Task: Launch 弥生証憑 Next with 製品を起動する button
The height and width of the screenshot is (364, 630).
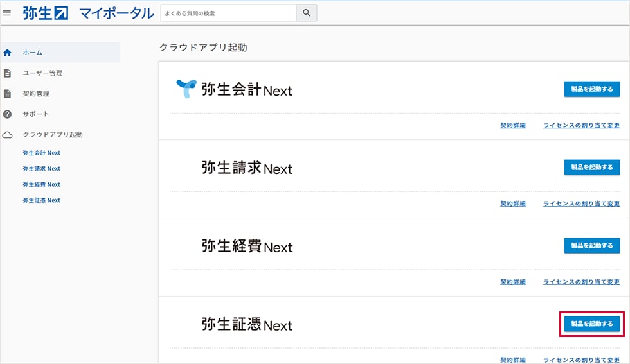Action: [x=591, y=324]
